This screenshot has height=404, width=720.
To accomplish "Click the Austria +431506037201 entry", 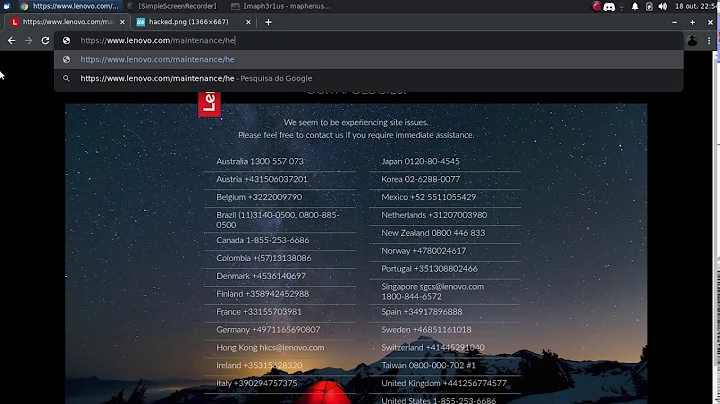I will click(262, 179).
